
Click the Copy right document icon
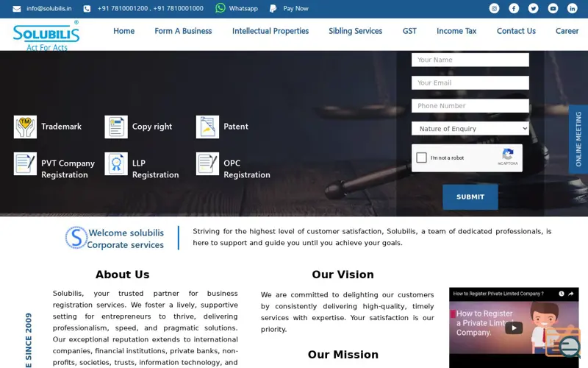click(x=116, y=127)
